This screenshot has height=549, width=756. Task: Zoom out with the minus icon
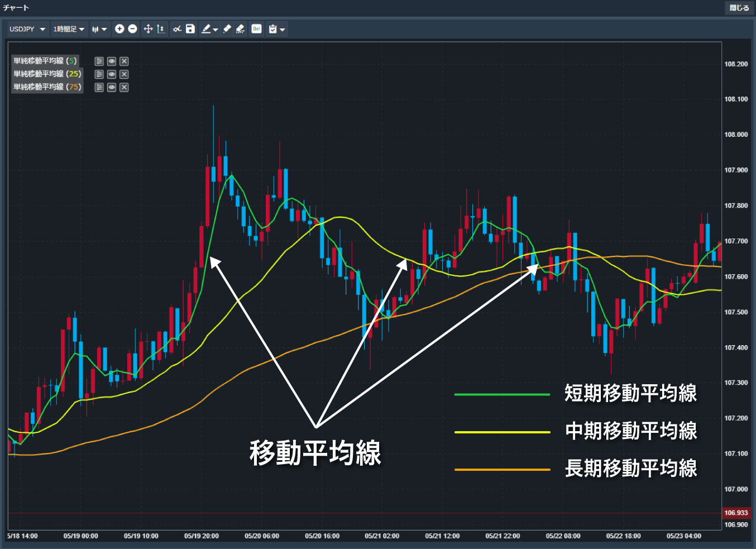tap(133, 29)
